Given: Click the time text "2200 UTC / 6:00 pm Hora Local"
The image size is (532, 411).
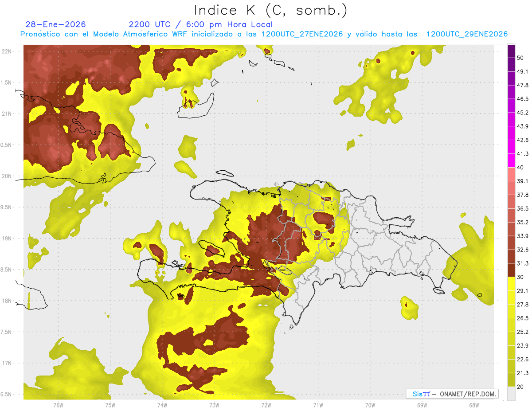Looking at the screenshot, I should click(x=201, y=24).
